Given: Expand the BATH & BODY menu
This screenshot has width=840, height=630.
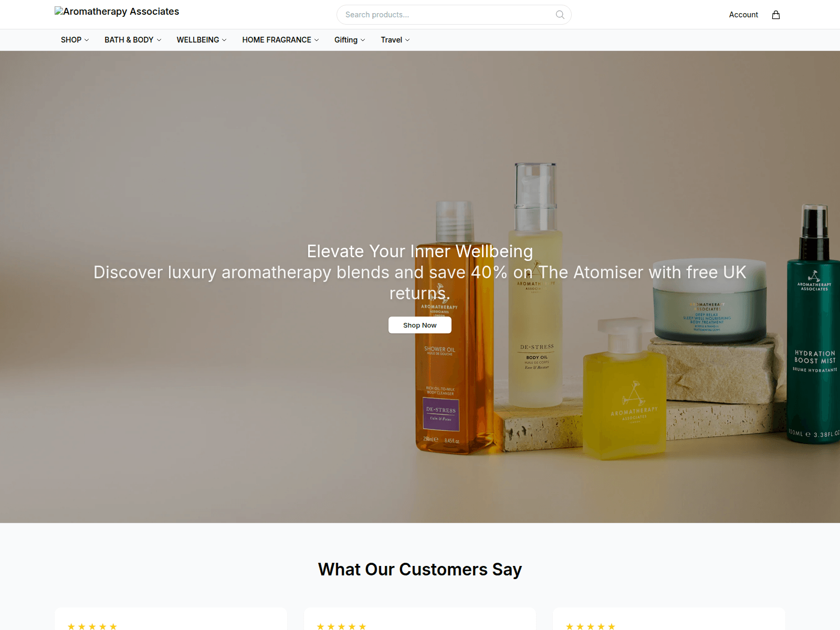Looking at the screenshot, I should 133,40.
